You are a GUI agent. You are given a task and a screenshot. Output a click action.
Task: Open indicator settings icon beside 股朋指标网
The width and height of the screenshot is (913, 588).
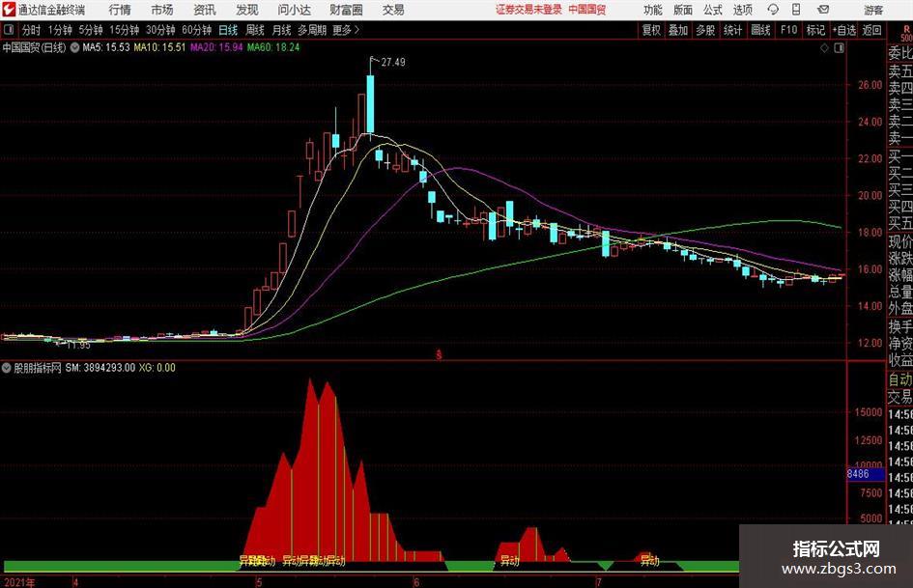pyautogui.click(x=7, y=368)
